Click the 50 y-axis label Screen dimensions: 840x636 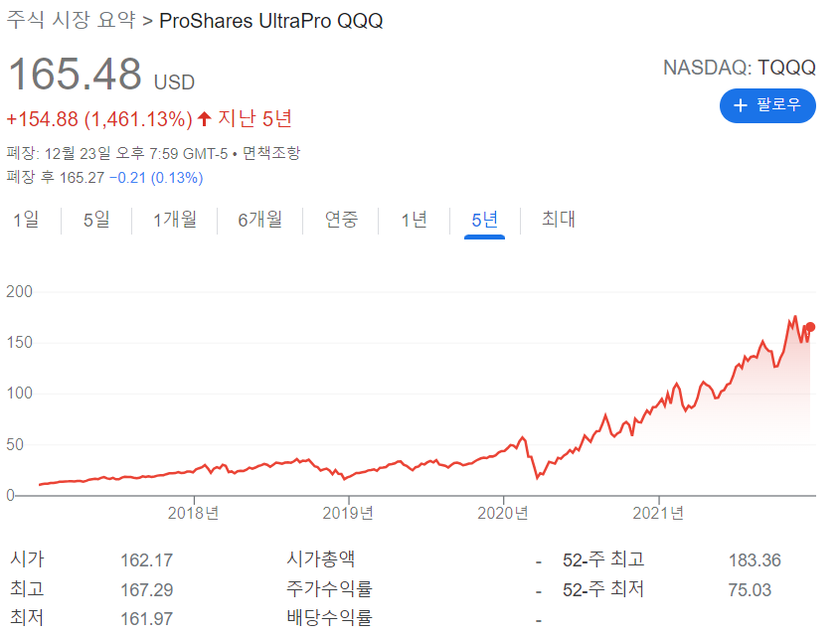coord(15,445)
